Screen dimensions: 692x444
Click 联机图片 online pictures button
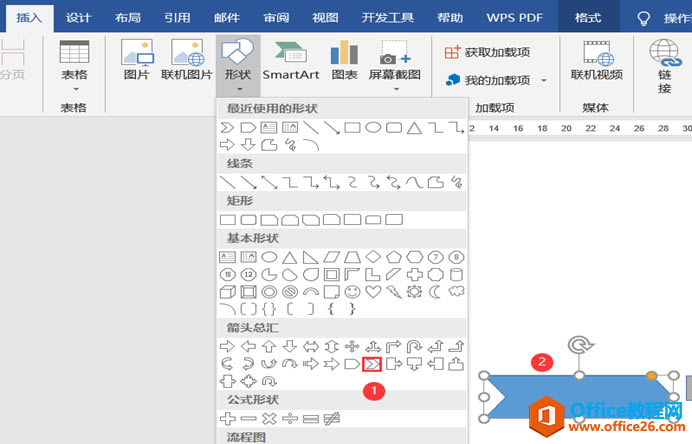[187, 60]
